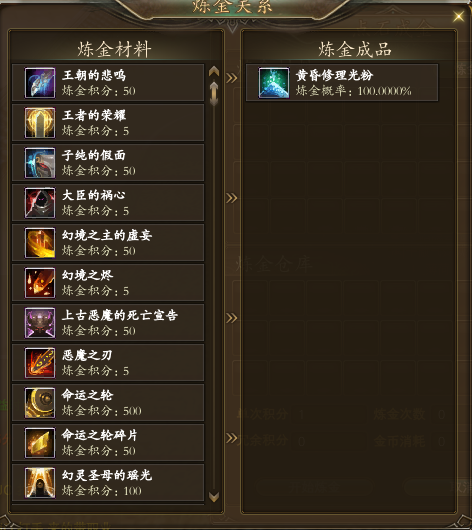Click the top double-chevron arrow between panels
Image resolution: width=472 pixels, height=530 pixels.
[232, 78]
